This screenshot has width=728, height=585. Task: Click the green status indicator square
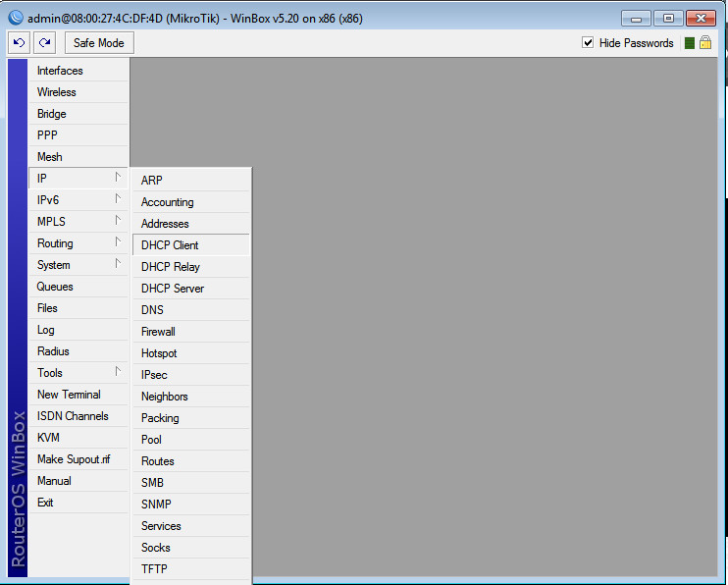pos(690,43)
